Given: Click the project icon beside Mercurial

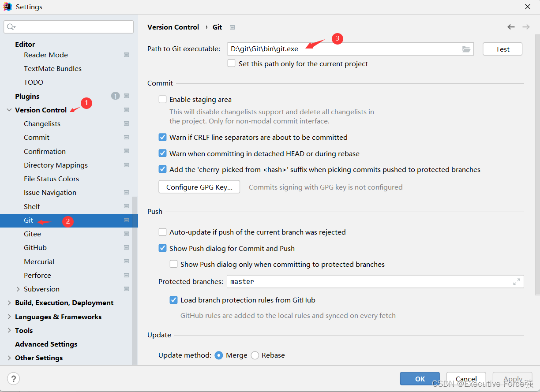Looking at the screenshot, I should click(127, 261).
